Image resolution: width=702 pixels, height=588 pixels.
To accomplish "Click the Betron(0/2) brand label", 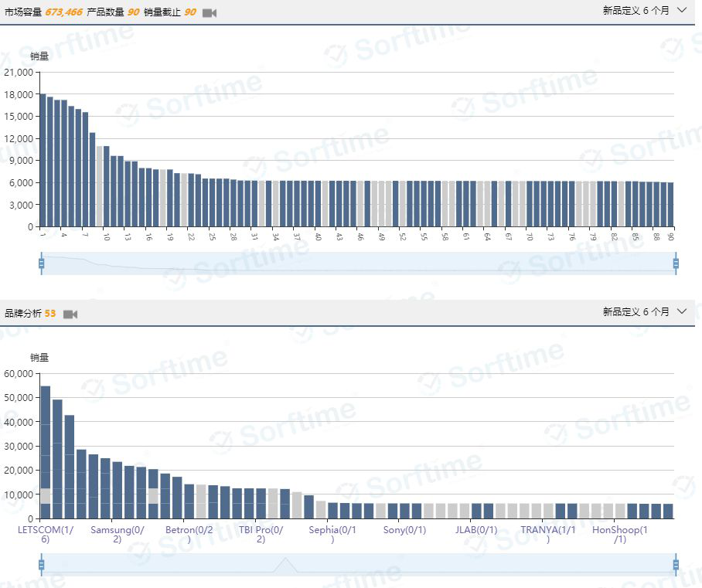I will (x=189, y=534).
